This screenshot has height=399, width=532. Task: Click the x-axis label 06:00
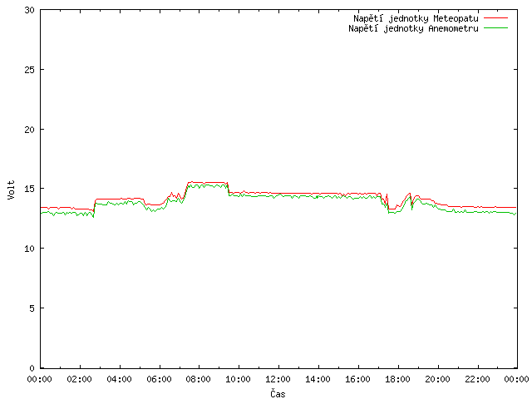coord(159,379)
